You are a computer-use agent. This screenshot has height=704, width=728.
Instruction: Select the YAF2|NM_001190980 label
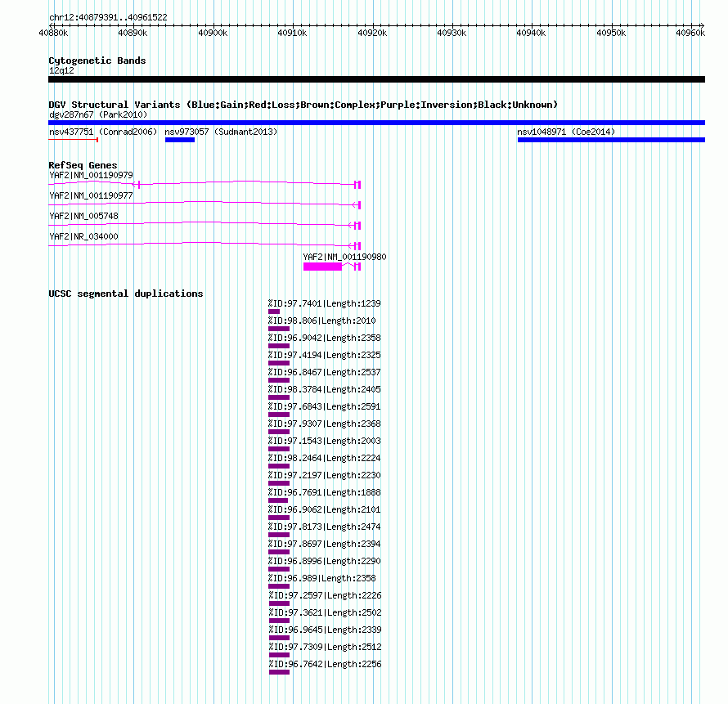point(344,257)
